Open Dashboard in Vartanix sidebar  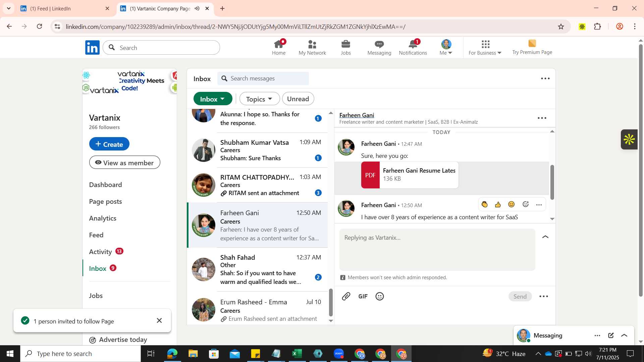105,185
